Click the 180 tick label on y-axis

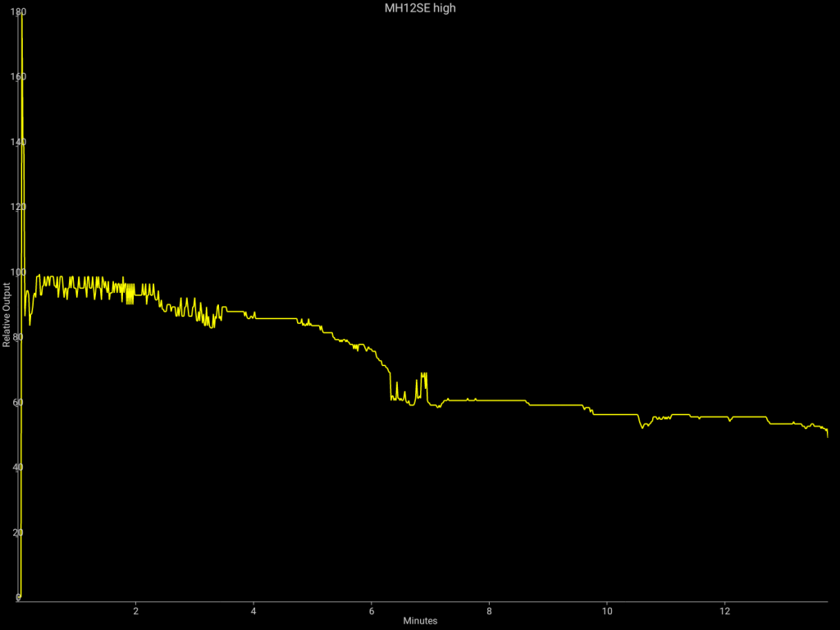pos(17,12)
